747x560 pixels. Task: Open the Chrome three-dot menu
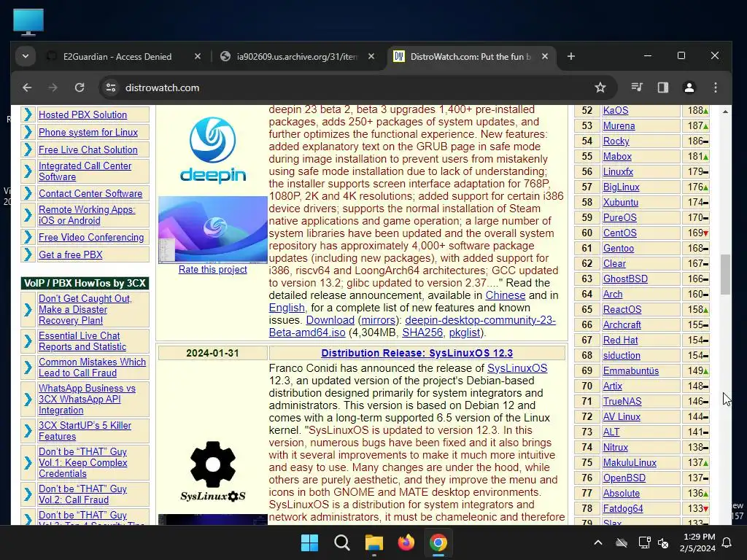715,87
